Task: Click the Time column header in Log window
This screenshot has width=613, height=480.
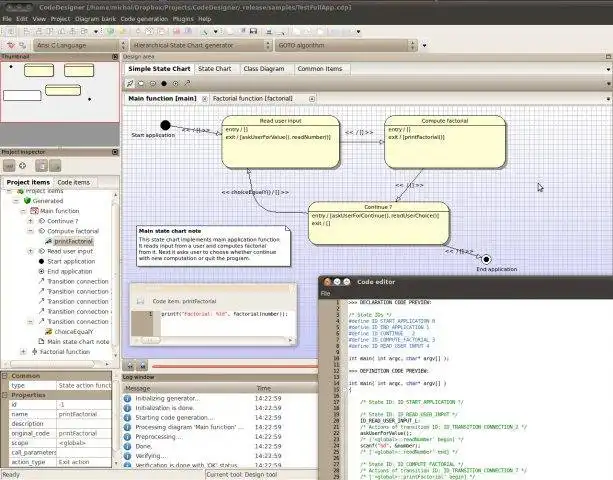Action: click(x=264, y=388)
